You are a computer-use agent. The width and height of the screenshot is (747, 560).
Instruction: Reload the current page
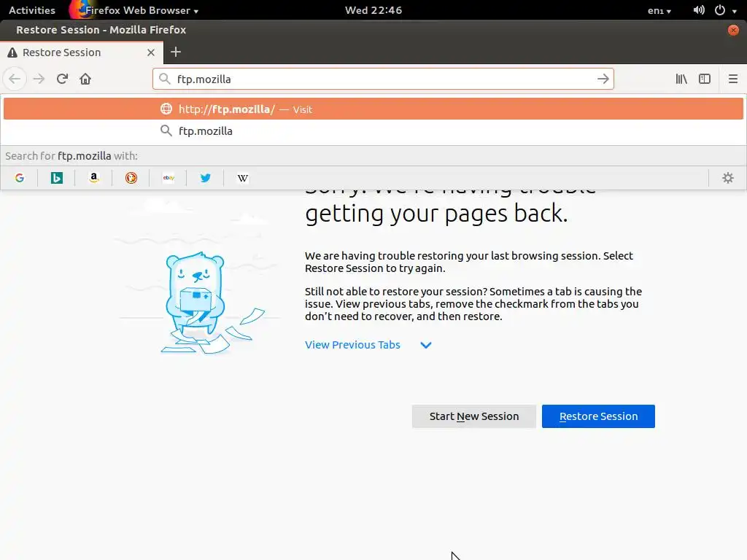tap(62, 79)
